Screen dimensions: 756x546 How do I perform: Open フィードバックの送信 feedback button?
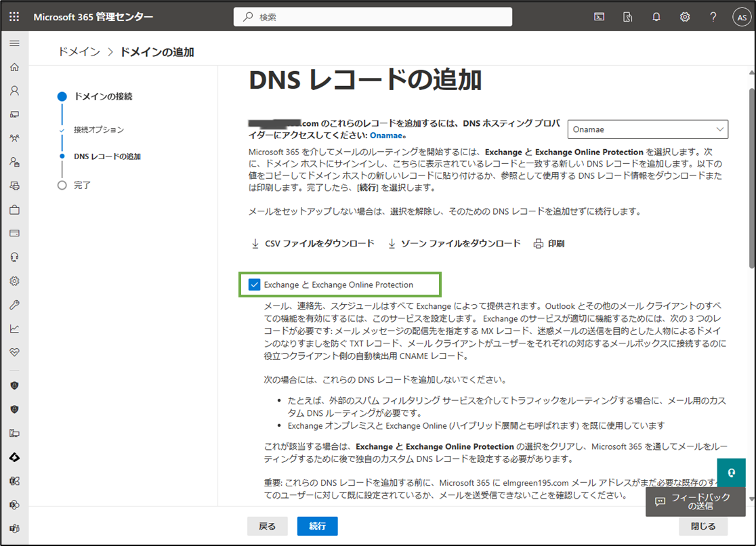point(695,501)
